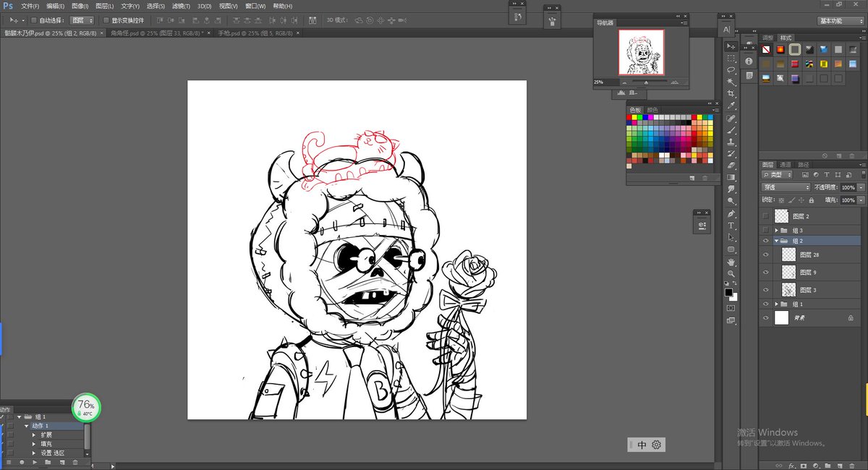The width and height of the screenshot is (868, 470).
Task: Open the 文件(F) menu
Action: [x=30, y=6]
